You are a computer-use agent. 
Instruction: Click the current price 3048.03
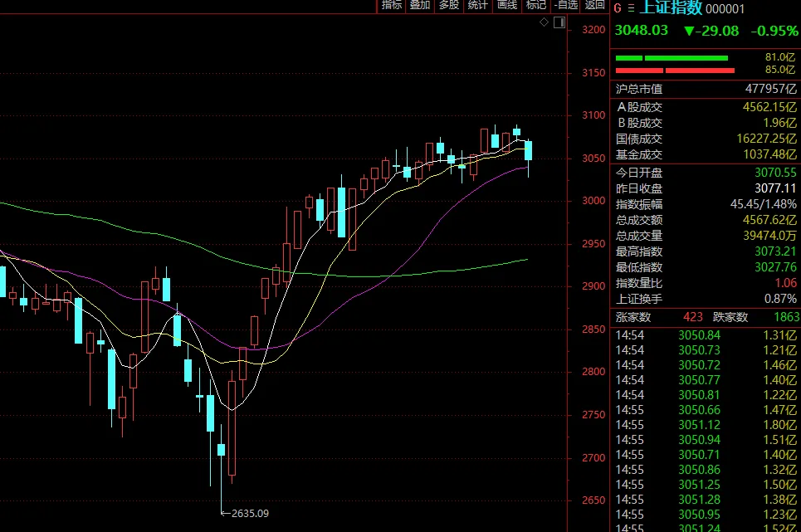click(x=641, y=31)
